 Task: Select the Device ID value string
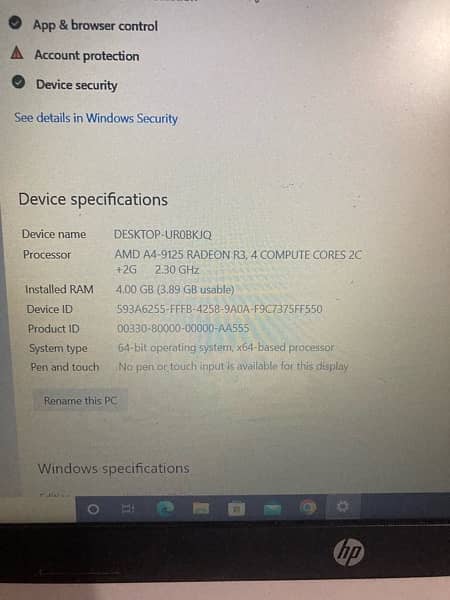point(220,309)
